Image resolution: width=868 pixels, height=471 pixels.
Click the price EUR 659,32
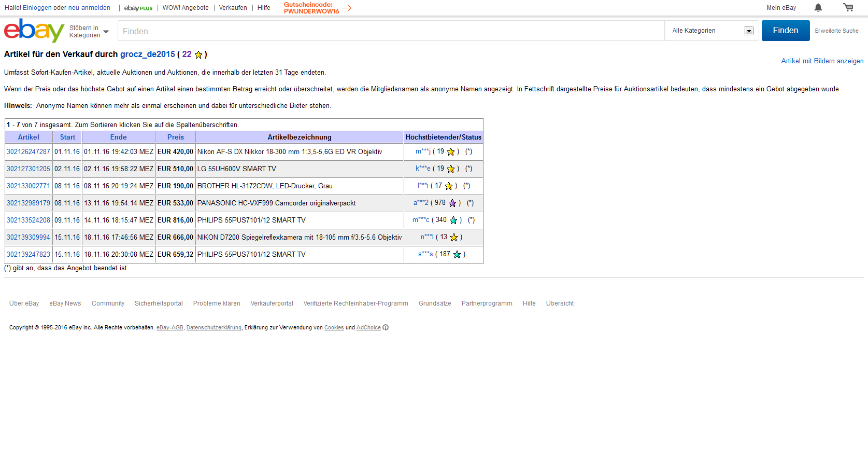pyautogui.click(x=175, y=255)
